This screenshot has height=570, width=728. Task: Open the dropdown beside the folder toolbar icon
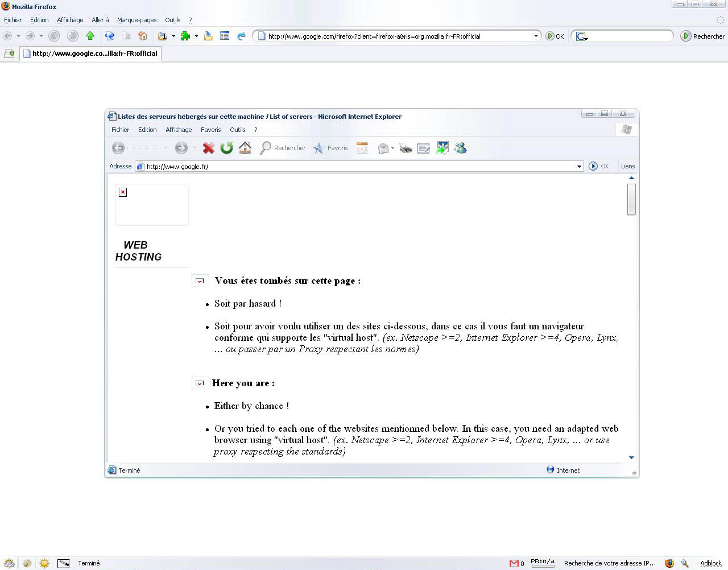tap(173, 36)
